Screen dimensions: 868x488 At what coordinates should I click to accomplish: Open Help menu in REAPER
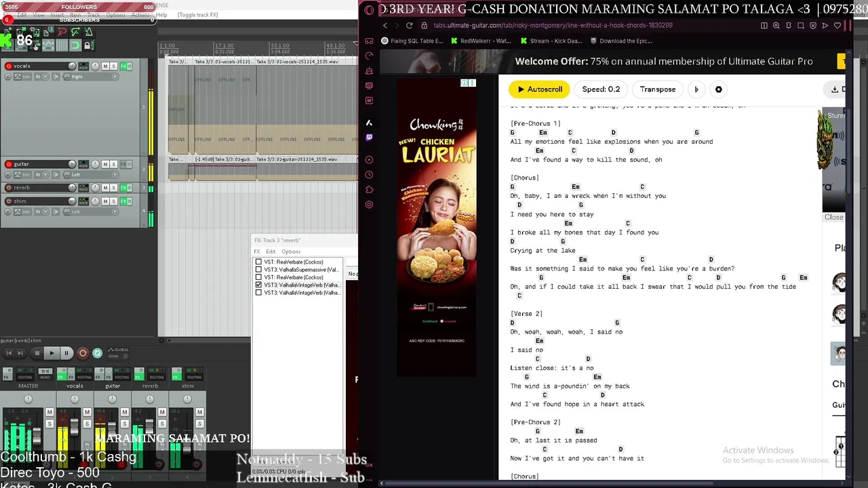click(x=161, y=15)
